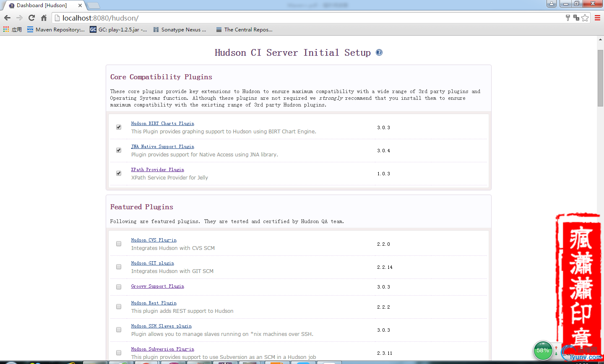Bookmark this page with the star icon

point(585,18)
